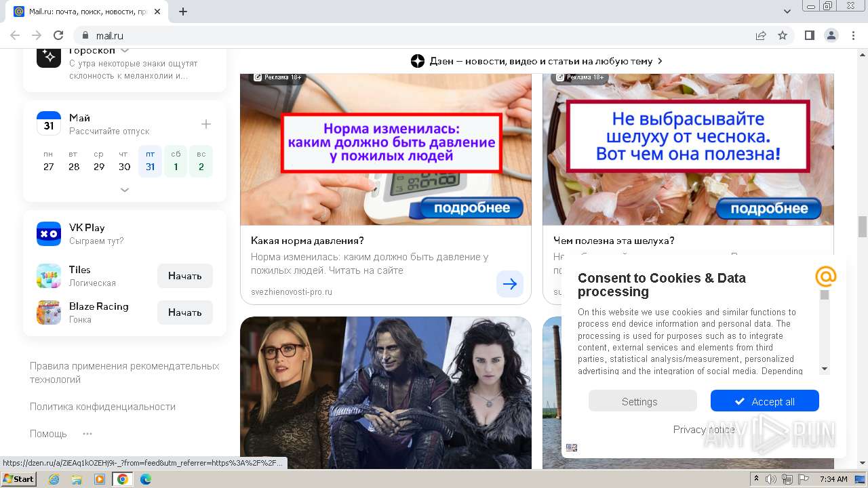Open the calendar 31 icon
868x488 pixels.
pos(49,124)
